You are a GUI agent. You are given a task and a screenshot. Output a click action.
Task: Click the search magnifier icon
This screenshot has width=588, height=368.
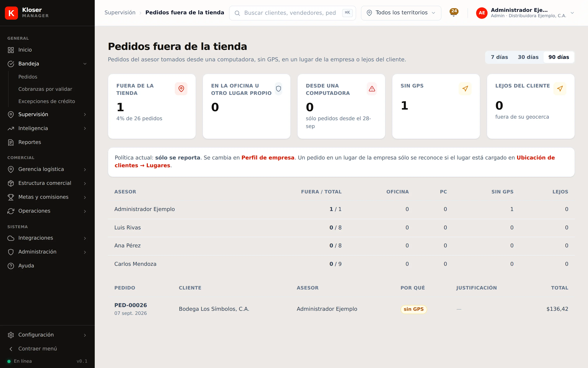237,13
